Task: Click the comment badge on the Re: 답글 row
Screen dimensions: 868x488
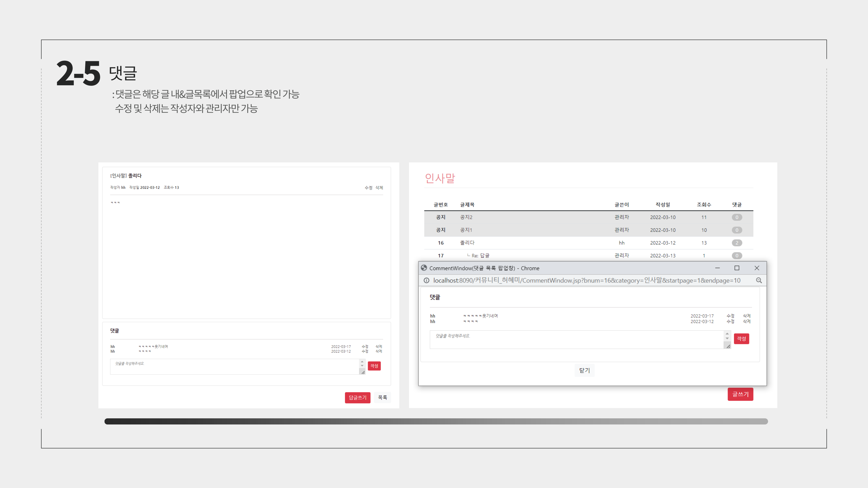Action: pos(737,256)
